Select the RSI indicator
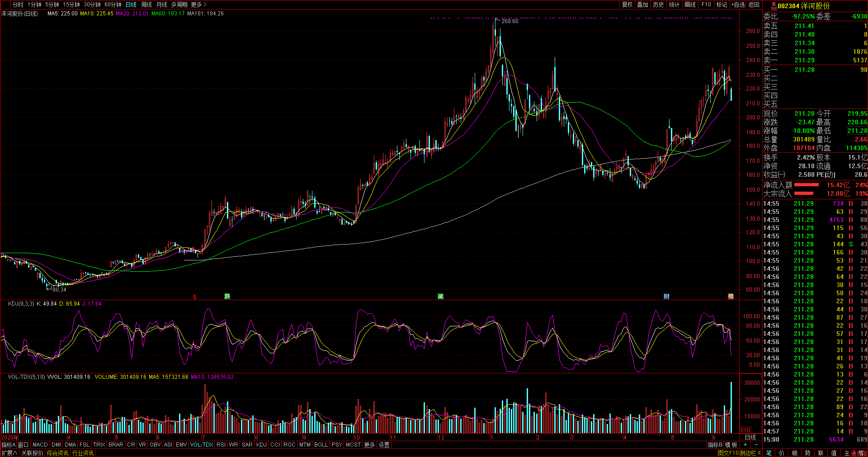 221,445
